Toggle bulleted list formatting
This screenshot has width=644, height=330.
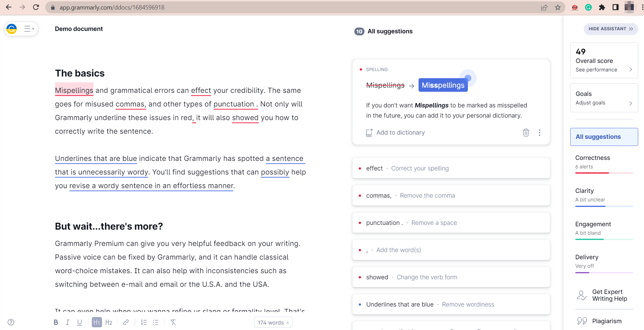click(156, 322)
